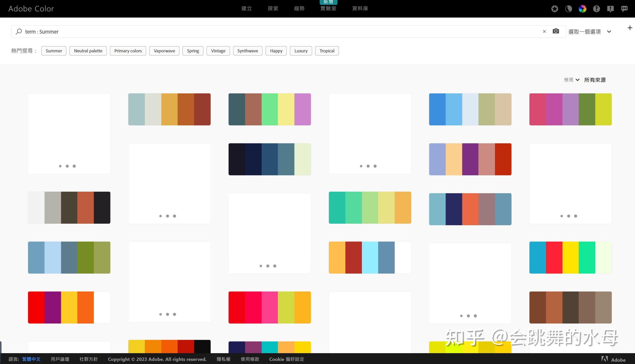Select the Summer popular search tag
The image size is (635, 364).
pyautogui.click(x=54, y=51)
